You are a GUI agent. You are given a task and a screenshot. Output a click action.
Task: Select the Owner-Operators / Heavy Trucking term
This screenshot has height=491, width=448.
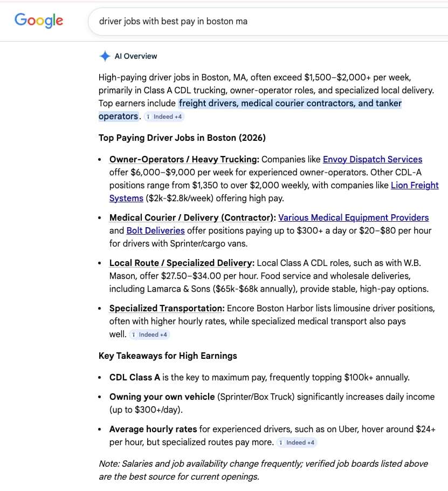pyautogui.click(x=184, y=159)
